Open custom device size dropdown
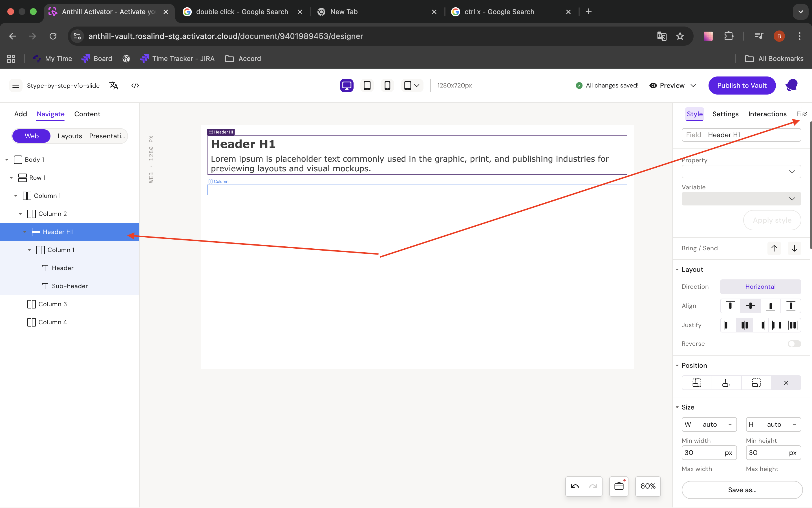 point(412,85)
